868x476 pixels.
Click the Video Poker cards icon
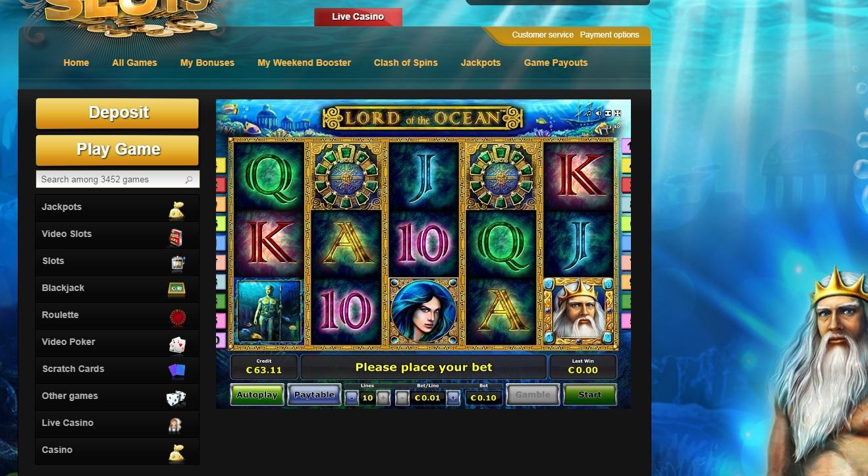point(177,344)
